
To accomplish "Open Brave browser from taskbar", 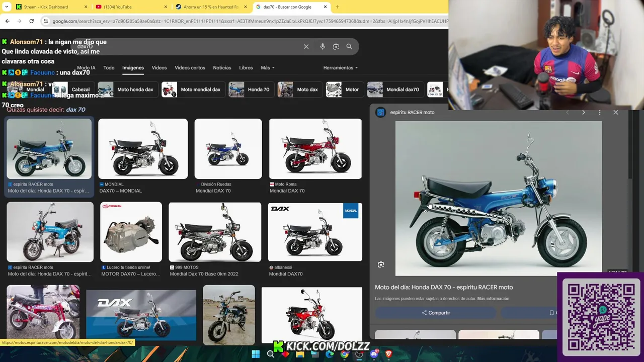I will point(388,354).
